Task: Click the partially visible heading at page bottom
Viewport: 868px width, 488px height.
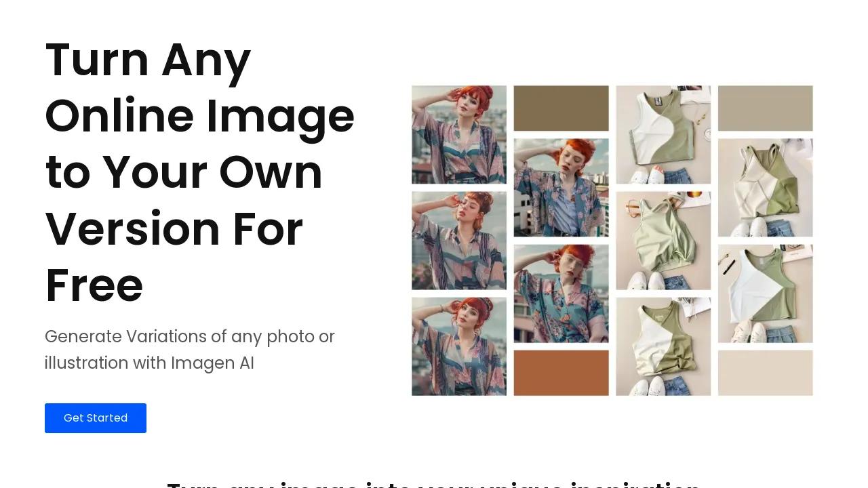Action: [434, 484]
